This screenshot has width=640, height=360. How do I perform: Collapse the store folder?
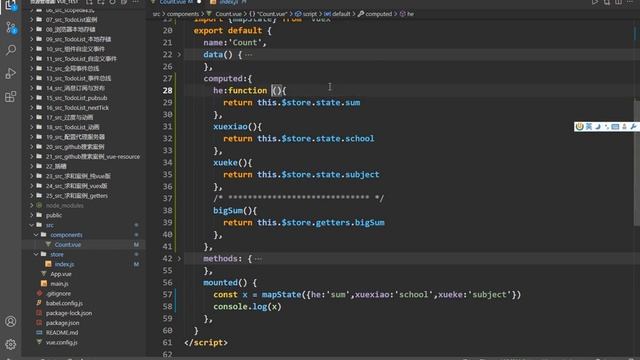tap(36, 254)
